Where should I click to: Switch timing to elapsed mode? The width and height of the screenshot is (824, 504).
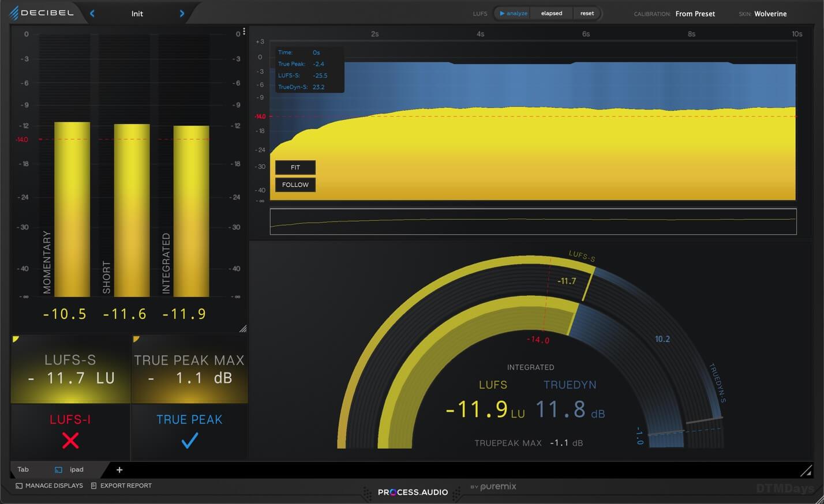pyautogui.click(x=551, y=13)
